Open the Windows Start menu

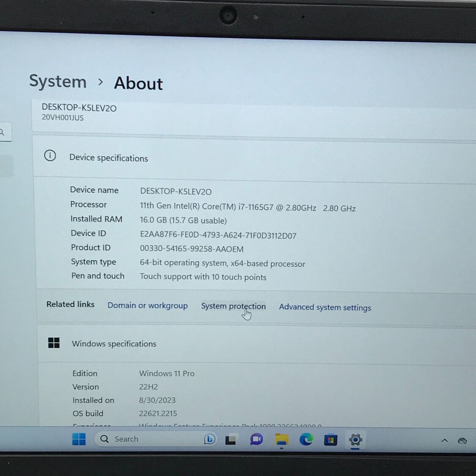[79, 439]
